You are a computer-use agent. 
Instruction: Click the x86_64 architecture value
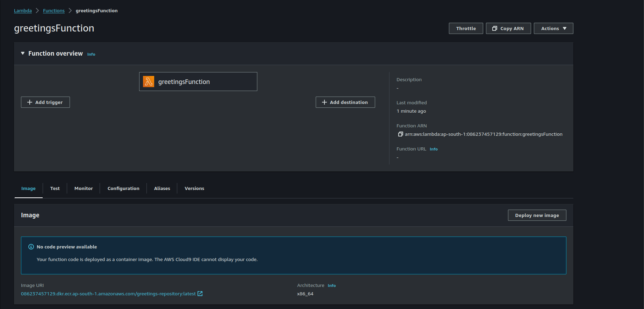(x=305, y=294)
